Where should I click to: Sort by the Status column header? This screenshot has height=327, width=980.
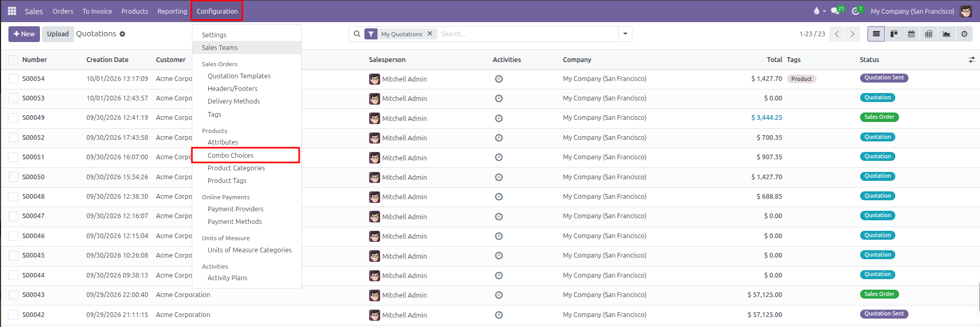869,60
